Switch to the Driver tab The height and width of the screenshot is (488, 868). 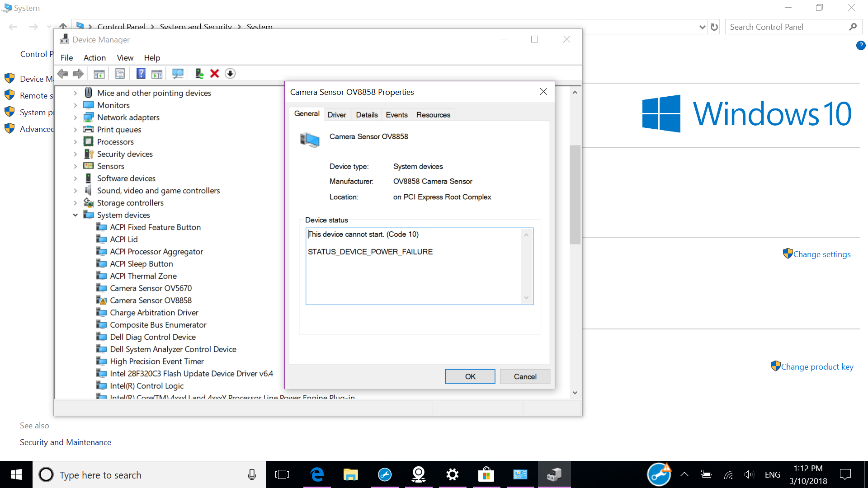[x=337, y=115]
